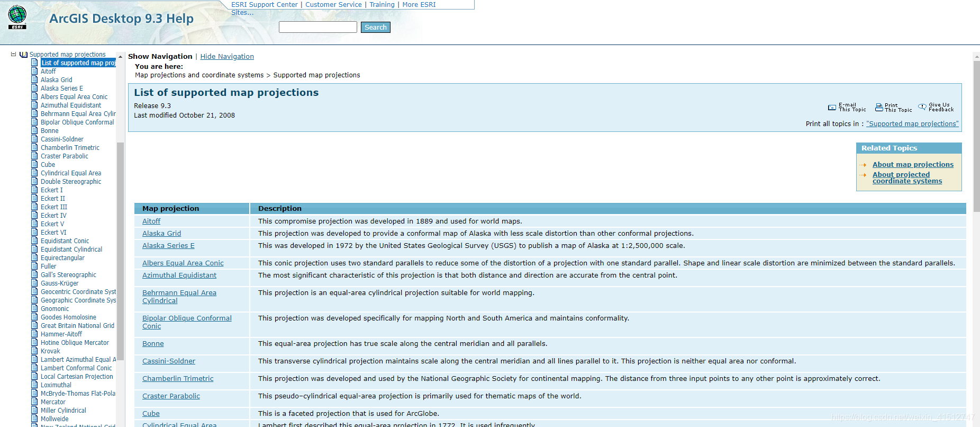Image resolution: width=980 pixels, height=427 pixels.
Task: Select Miller Cylindrical in the tree
Action: pos(63,410)
